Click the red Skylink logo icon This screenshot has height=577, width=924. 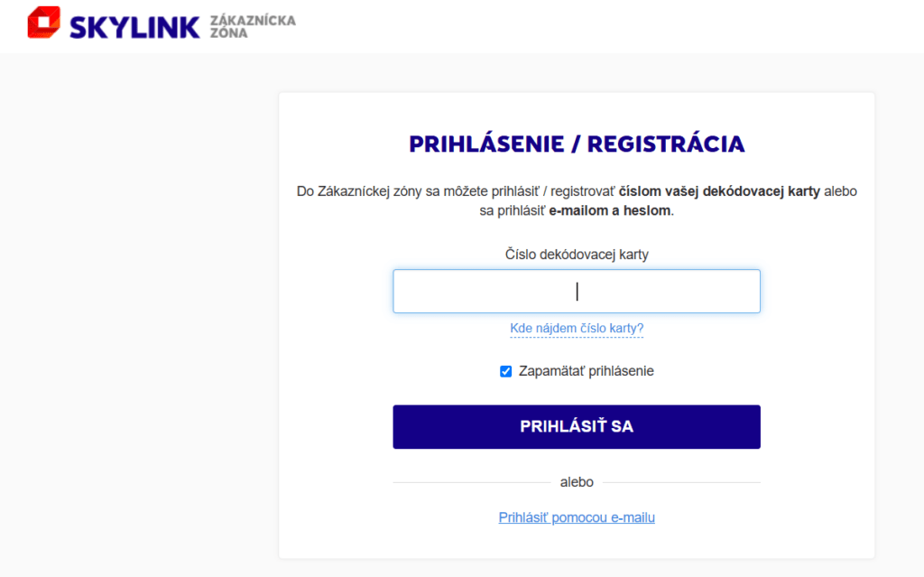pos(43,23)
